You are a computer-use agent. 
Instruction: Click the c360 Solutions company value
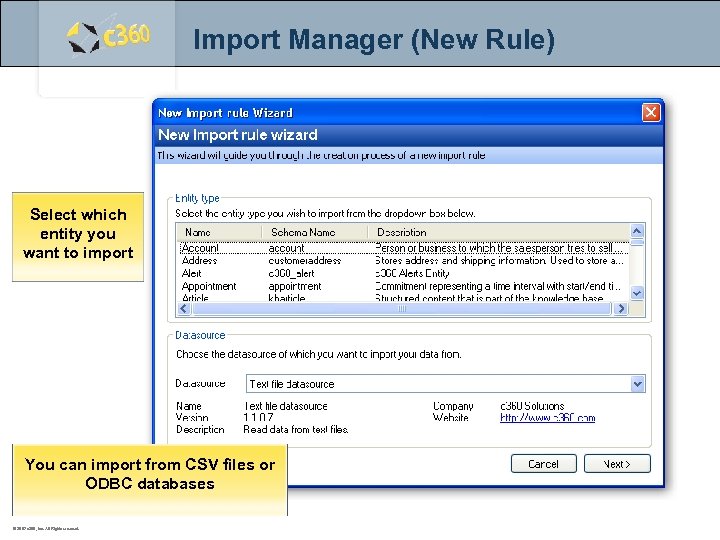pyautogui.click(x=532, y=406)
